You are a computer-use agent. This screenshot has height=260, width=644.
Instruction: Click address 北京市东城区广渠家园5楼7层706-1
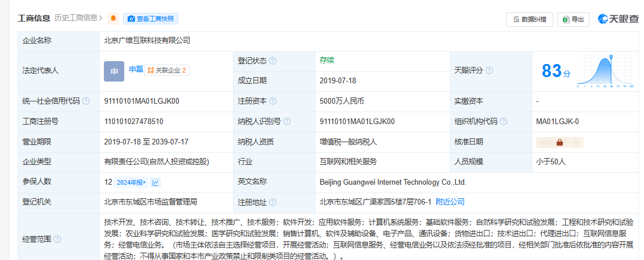click(376, 202)
